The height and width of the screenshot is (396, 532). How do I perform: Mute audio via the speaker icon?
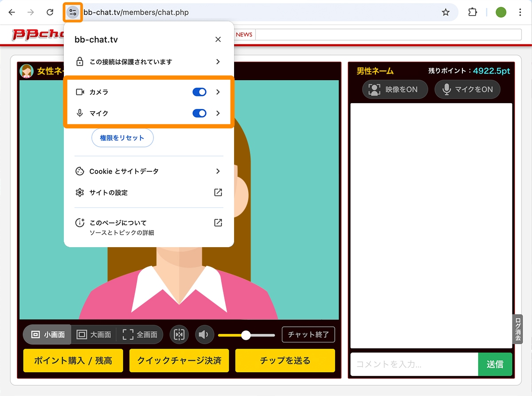click(x=204, y=334)
